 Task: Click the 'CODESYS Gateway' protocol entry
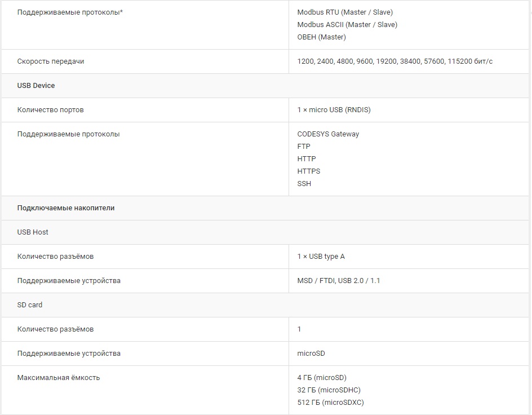click(328, 134)
